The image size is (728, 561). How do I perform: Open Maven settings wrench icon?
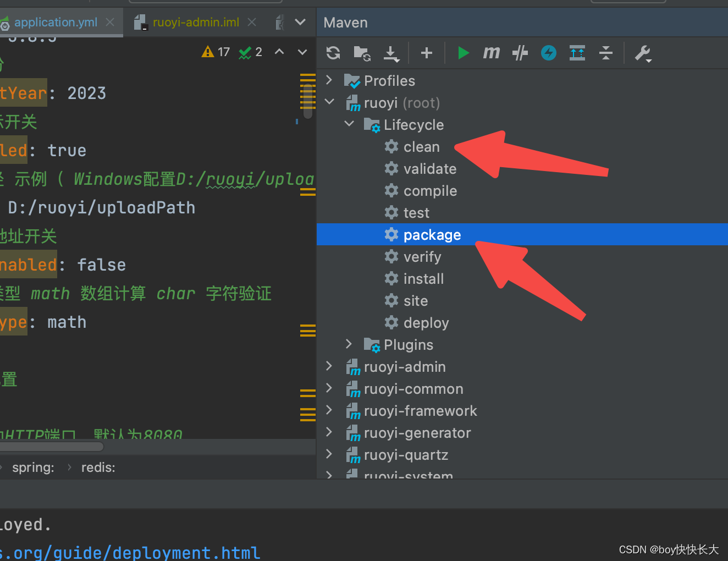[x=643, y=53]
